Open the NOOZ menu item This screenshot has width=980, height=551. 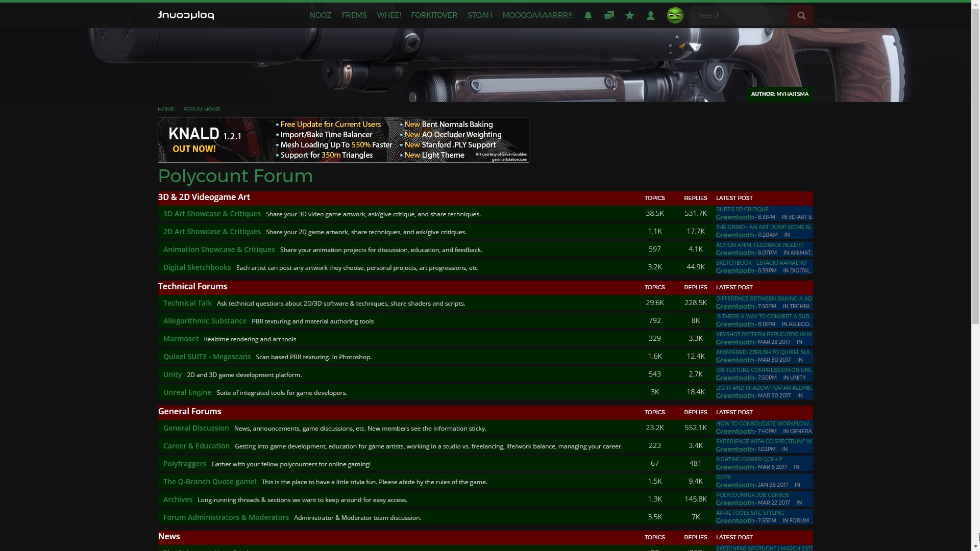pyautogui.click(x=321, y=15)
